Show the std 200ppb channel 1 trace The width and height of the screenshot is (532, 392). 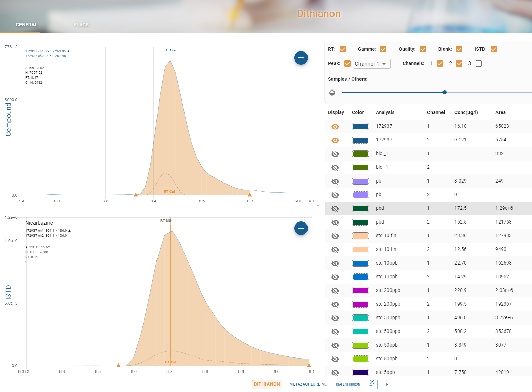[335, 291]
